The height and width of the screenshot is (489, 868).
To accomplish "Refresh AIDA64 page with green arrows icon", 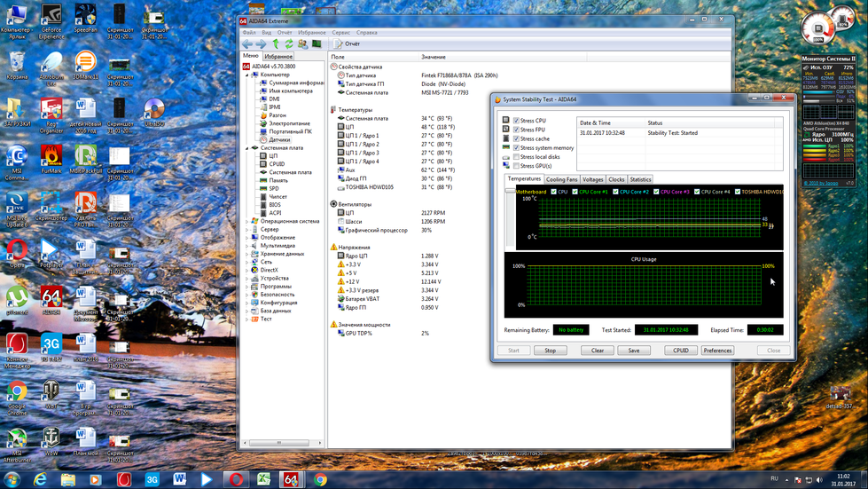I will pyautogui.click(x=289, y=43).
